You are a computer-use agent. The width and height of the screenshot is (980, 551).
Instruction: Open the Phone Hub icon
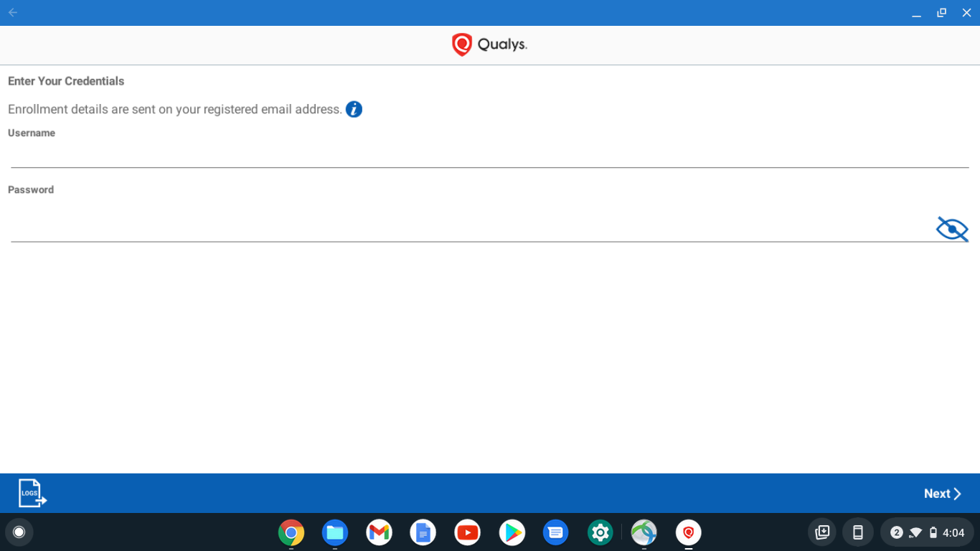(857, 532)
